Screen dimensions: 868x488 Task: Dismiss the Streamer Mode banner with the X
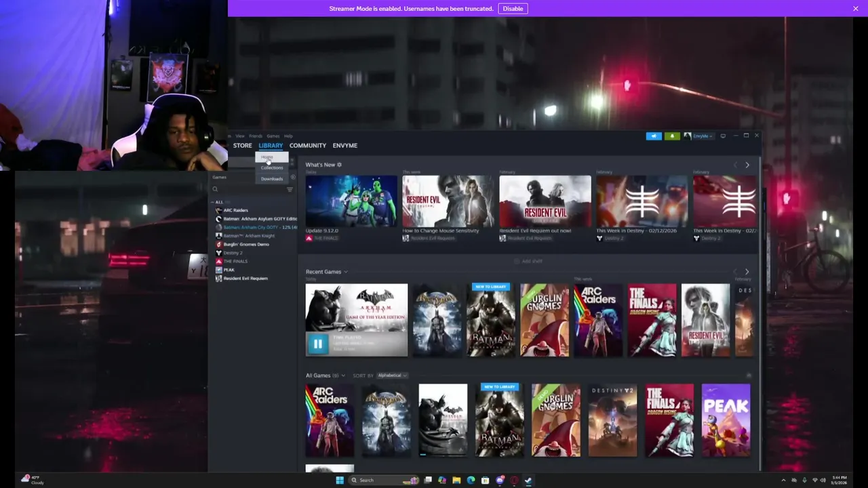click(856, 9)
